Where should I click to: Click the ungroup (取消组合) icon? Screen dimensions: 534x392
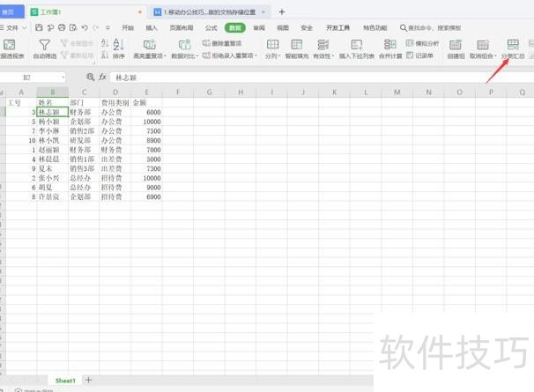(483, 45)
